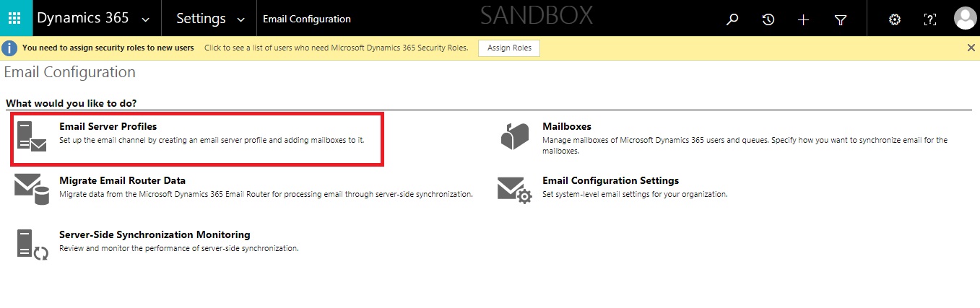Open the app launcher waffle icon
Screen dimensions: 980x308
click(x=16, y=19)
